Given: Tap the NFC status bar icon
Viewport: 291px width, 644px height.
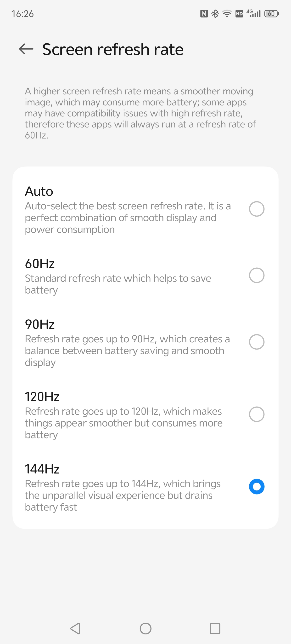Looking at the screenshot, I should 204,13.
